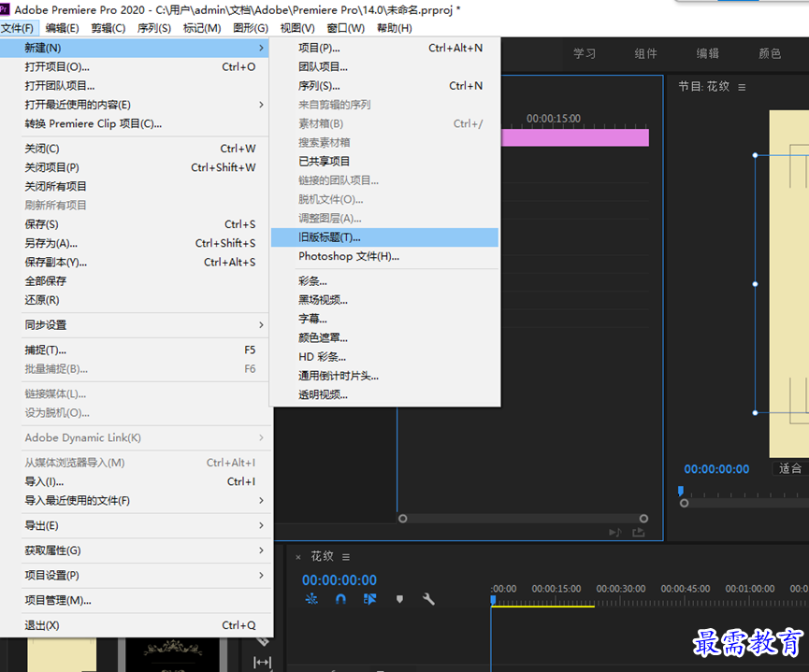Click program monitor zoom scroll handle

point(684,503)
